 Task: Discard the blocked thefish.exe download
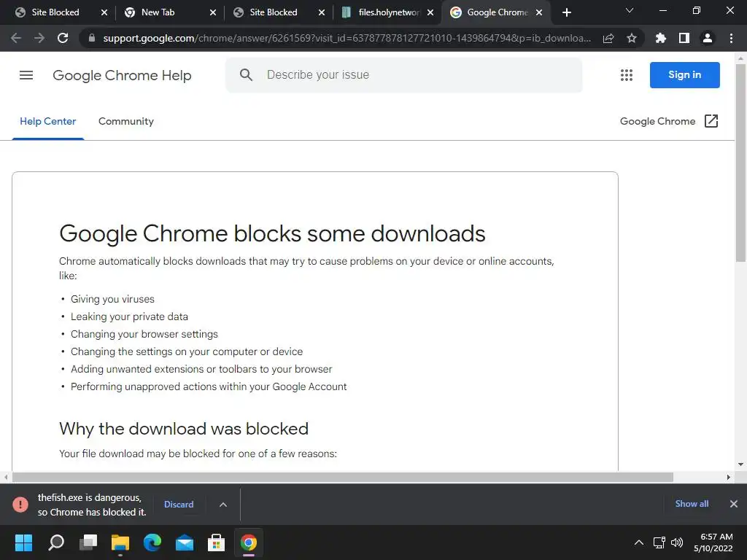pyautogui.click(x=179, y=505)
